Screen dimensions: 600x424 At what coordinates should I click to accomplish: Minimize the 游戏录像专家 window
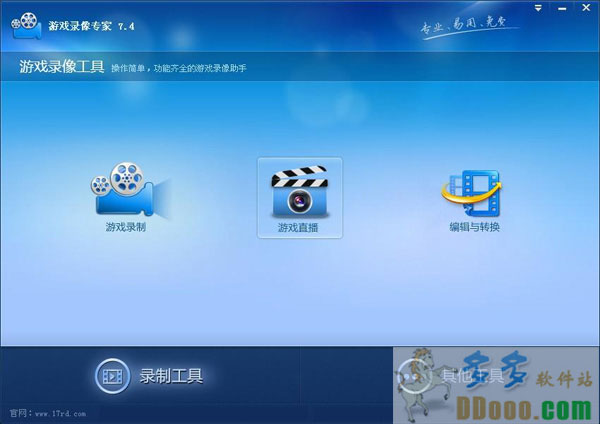(x=562, y=8)
